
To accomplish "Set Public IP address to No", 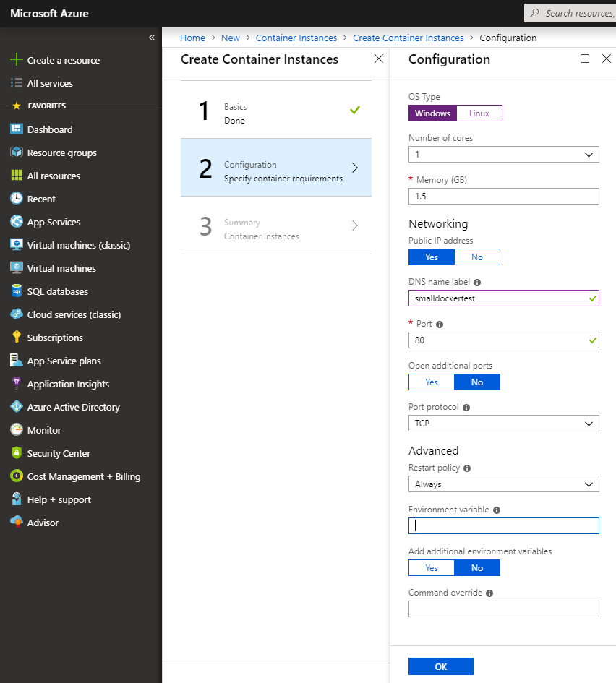I will 477,257.
